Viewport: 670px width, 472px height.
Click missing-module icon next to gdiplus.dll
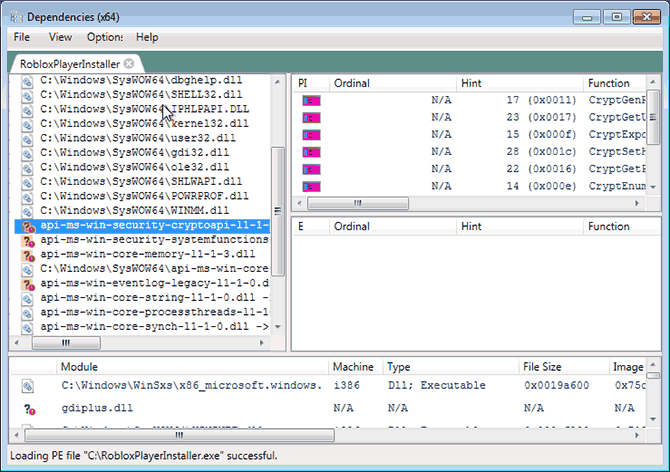pos(29,410)
